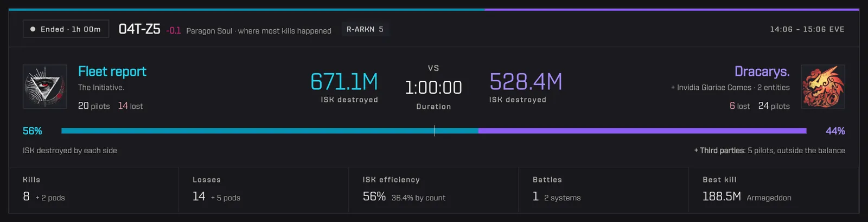The image size is (868, 222).
Task: Click the teal segment of the ISK balance bar
Action: (270, 130)
